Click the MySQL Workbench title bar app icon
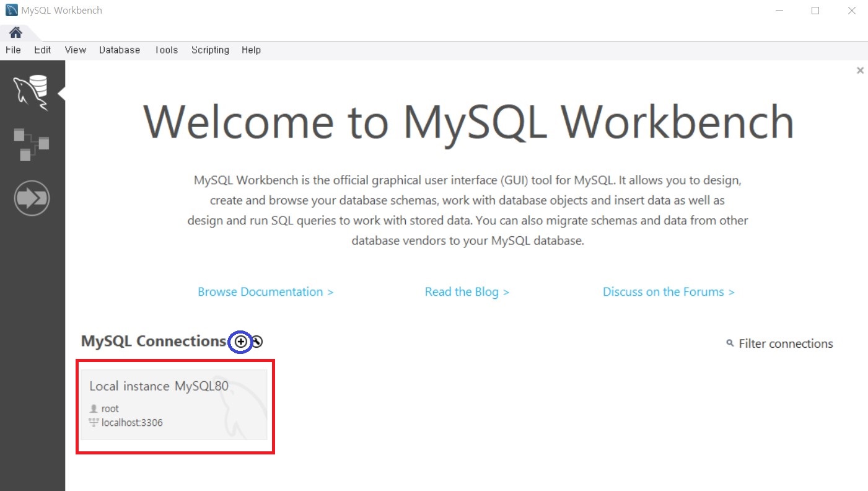868x491 pixels. (11, 11)
